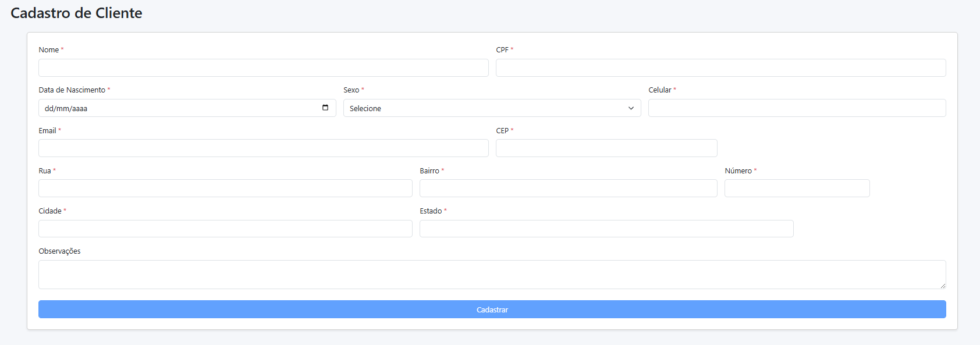
Task: Click inside the Observações text area
Action: coord(492,274)
